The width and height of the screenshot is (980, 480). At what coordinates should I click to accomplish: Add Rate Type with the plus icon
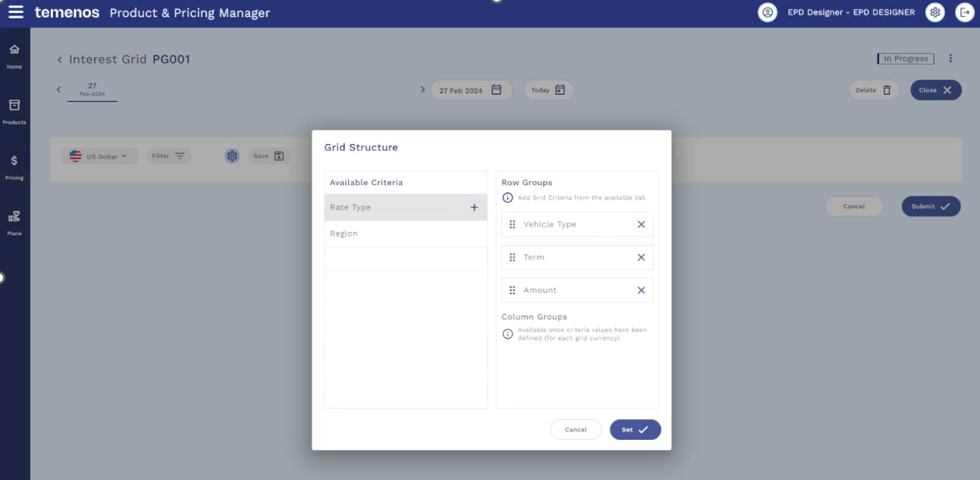(x=474, y=207)
